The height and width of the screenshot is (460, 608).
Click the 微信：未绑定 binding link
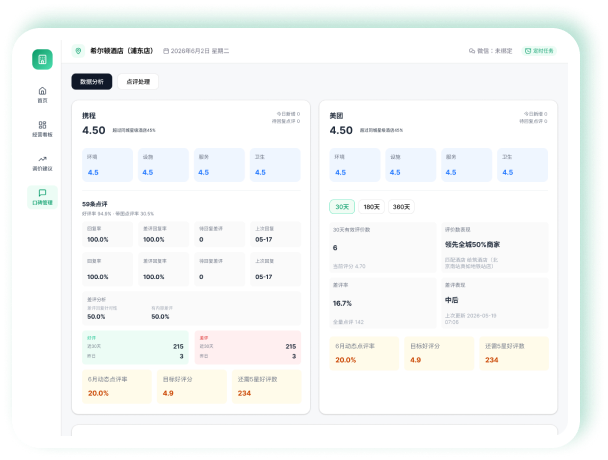click(x=494, y=51)
